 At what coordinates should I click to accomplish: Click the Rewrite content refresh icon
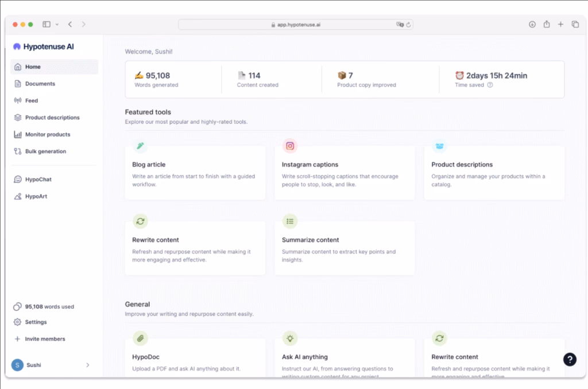pyautogui.click(x=140, y=221)
